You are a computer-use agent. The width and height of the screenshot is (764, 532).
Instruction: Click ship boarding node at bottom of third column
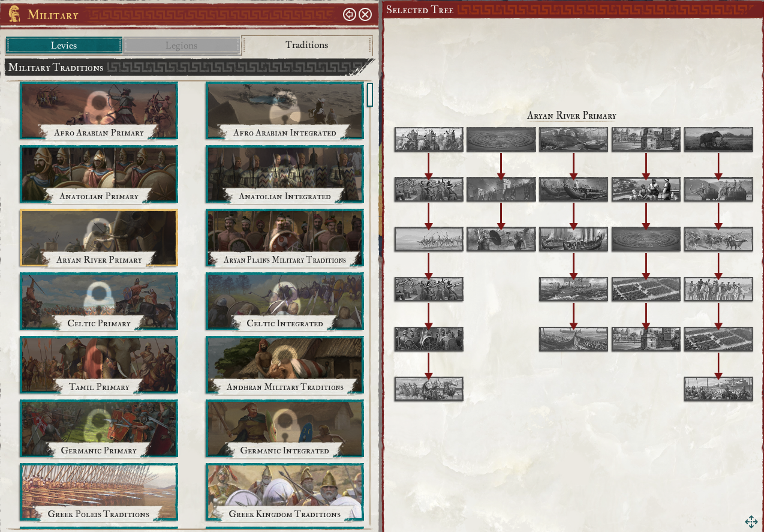click(x=574, y=339)
